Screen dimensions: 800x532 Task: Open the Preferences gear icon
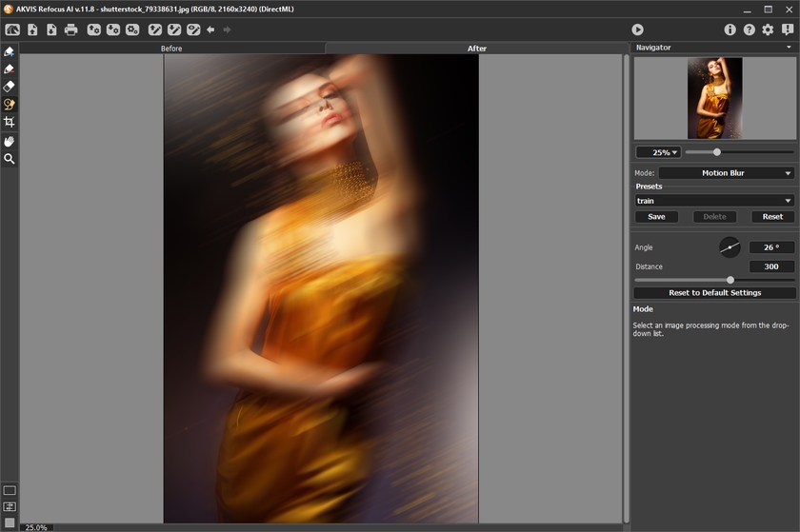(x=768, y=30)
